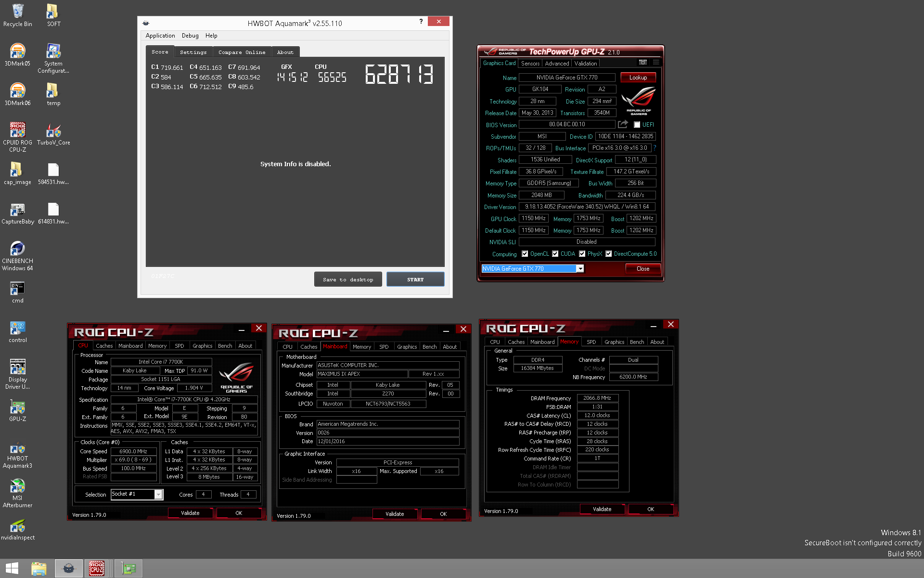Click Driver Version field in GPU-Z

click(x=587, y=207)
